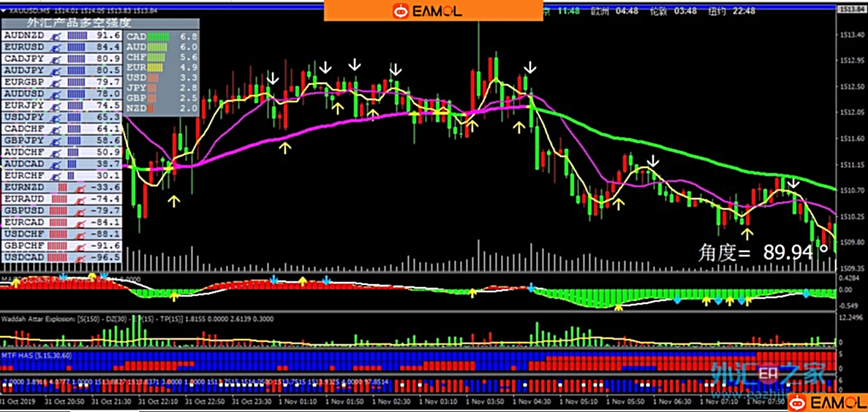Select the EURJPY pair name
This screenshot has width=868, height=412.
tap(24, 106)
